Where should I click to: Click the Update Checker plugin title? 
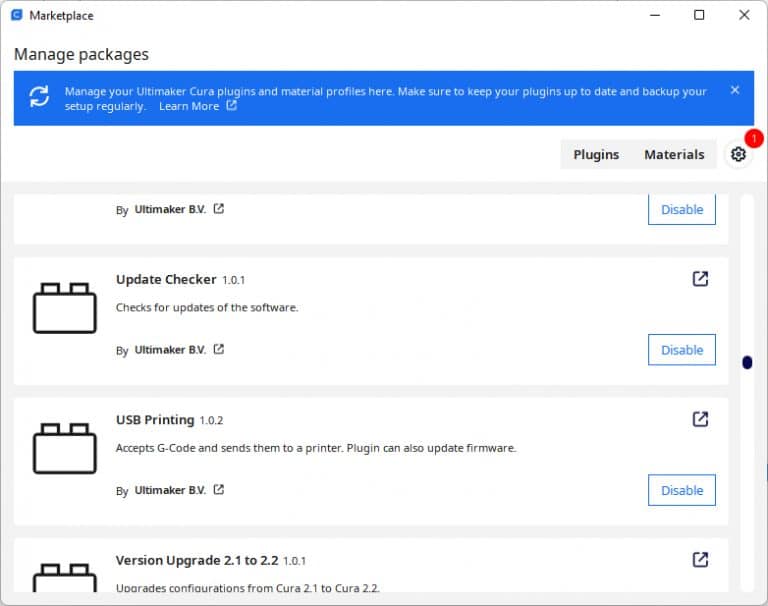pyautogui.click(x=166, y=279)
